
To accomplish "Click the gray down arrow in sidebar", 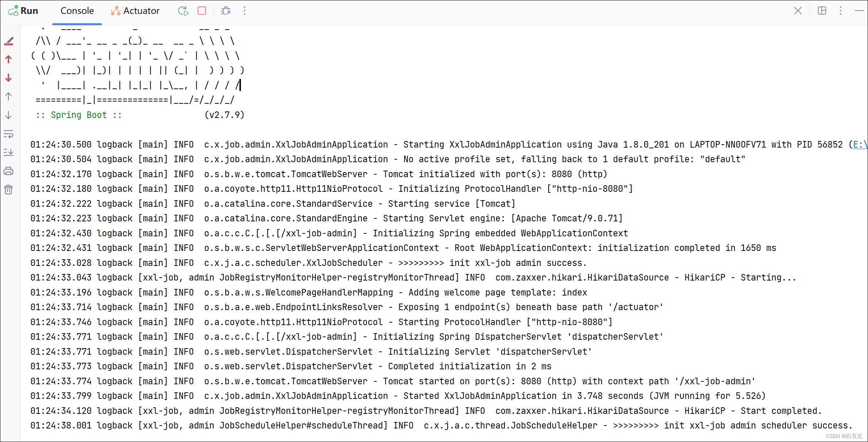I will 9,115.
